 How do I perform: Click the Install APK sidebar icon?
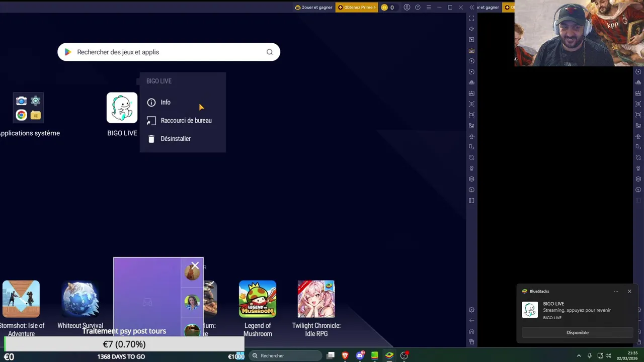coord(471,93)
